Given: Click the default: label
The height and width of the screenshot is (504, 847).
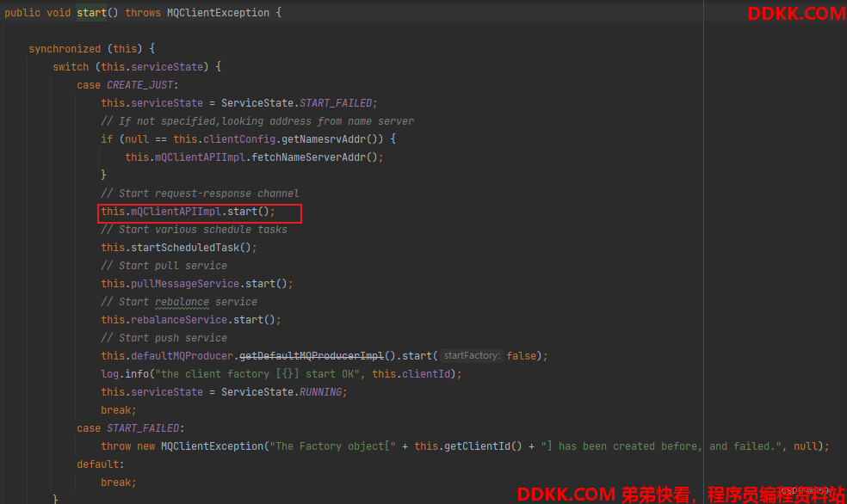Looking at the screenshot, I should [101, 464].
